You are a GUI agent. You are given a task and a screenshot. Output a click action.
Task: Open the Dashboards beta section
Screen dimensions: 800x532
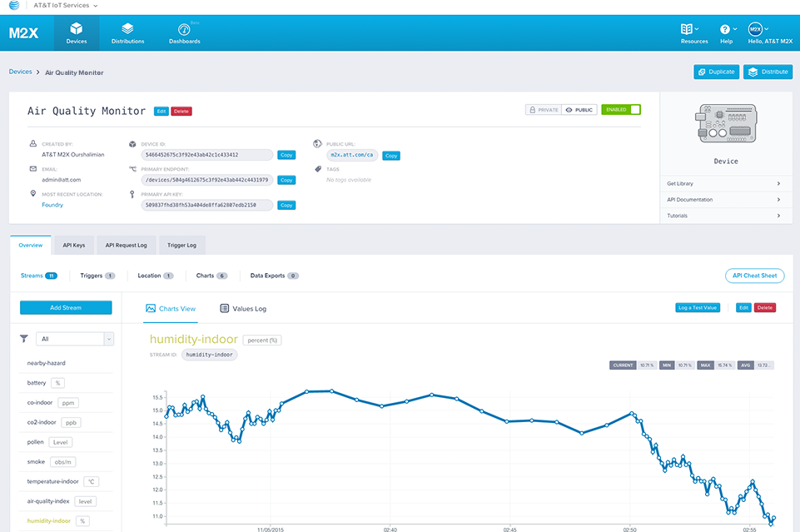[x=184, y=33]
